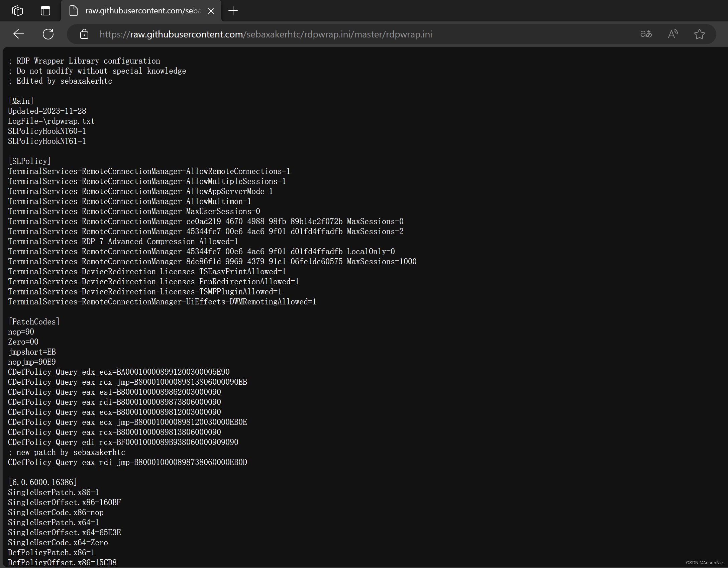
Task: Click the 'jmpshort=EB' line
Action: (x=32, y=352)
